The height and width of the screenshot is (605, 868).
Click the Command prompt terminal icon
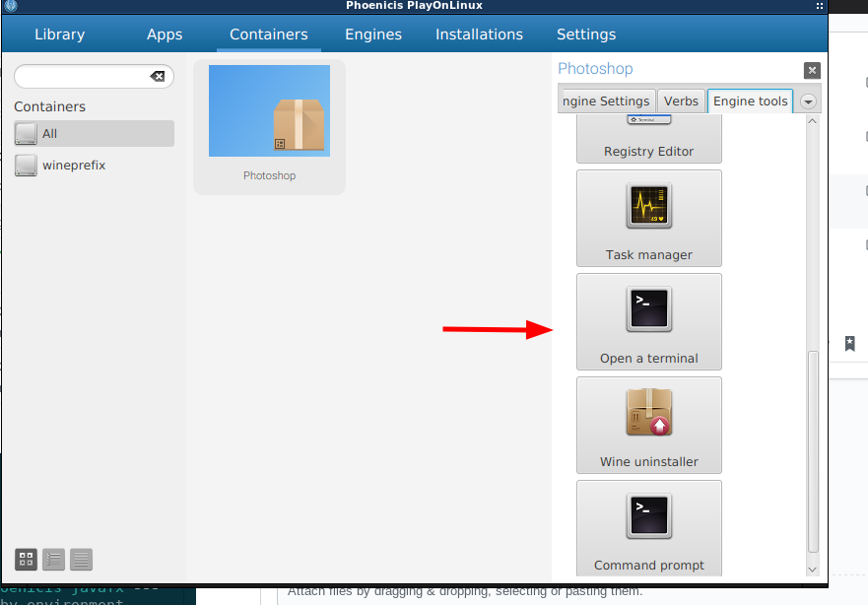click(x=649, y=516)
